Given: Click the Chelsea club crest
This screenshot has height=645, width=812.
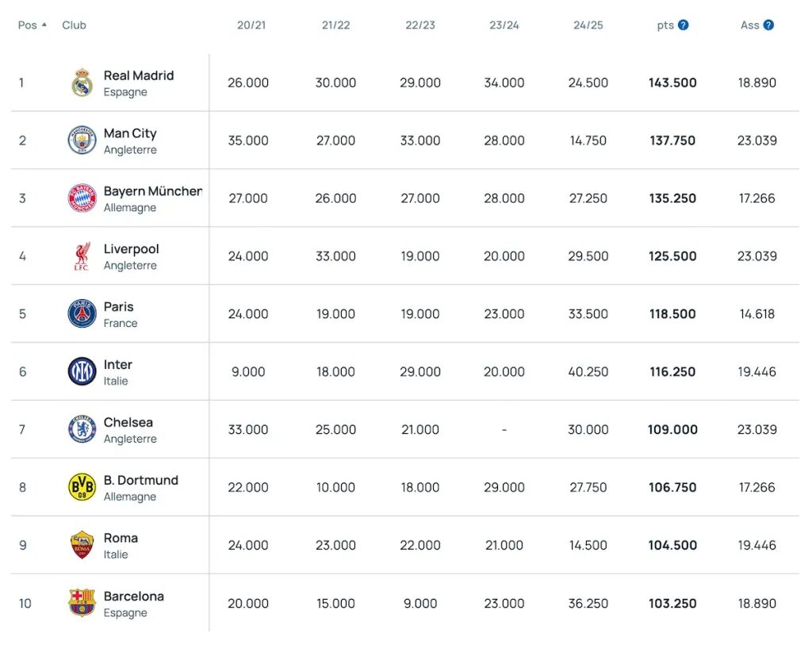Looking at the screenshot, I should point(82,429).
